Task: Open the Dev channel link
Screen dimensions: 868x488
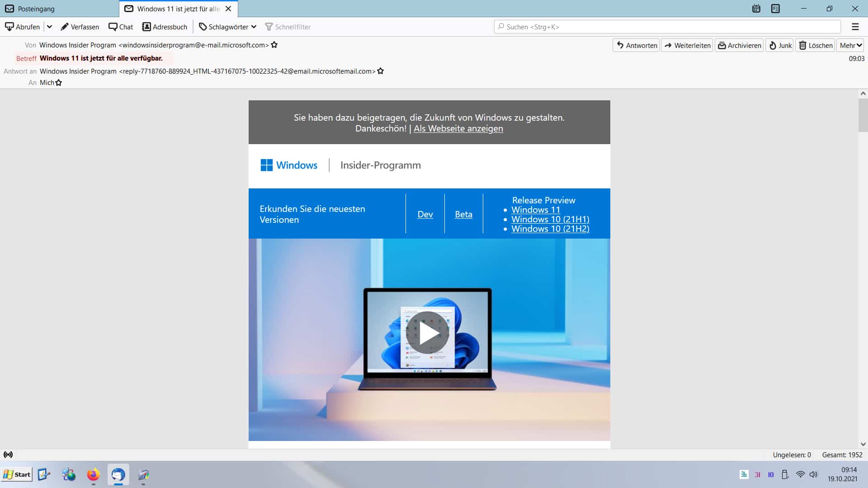Action: pos(425,214)
